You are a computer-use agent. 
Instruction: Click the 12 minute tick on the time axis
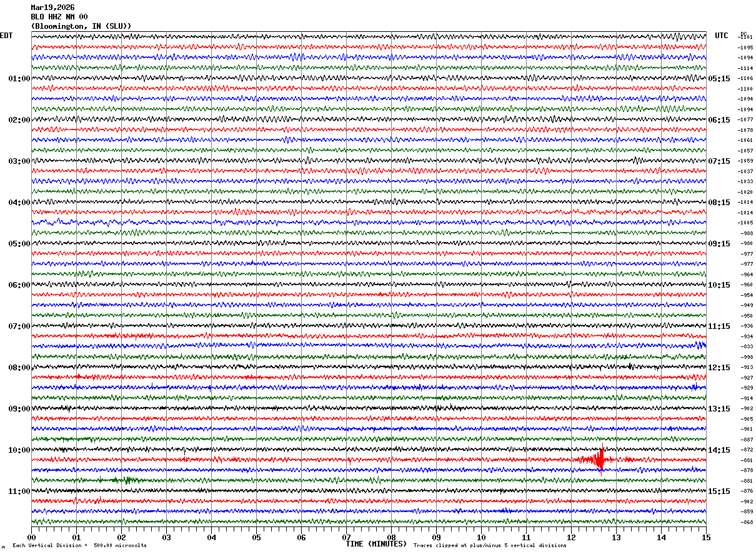pyautogui.click(x=571, y=537)
